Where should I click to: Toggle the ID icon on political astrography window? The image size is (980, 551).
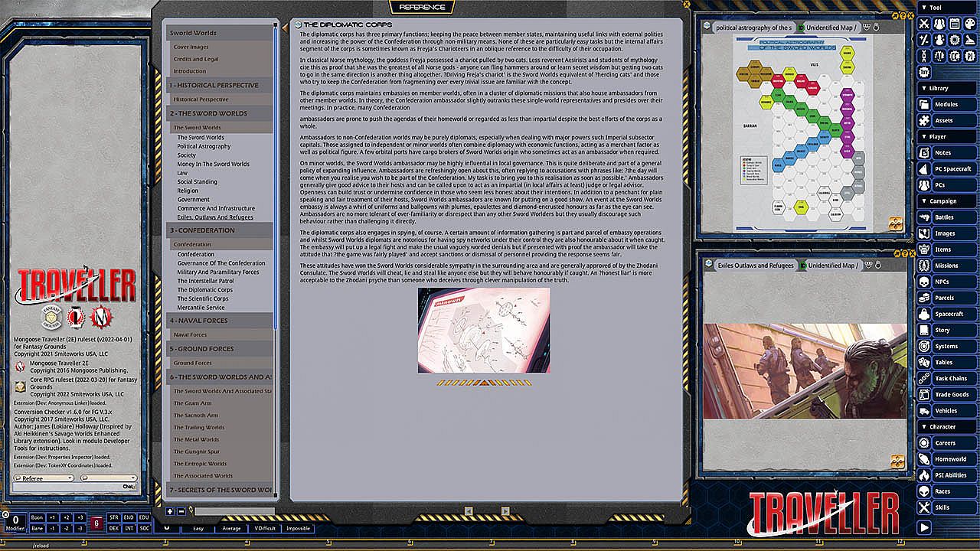(x=801, y=28)
